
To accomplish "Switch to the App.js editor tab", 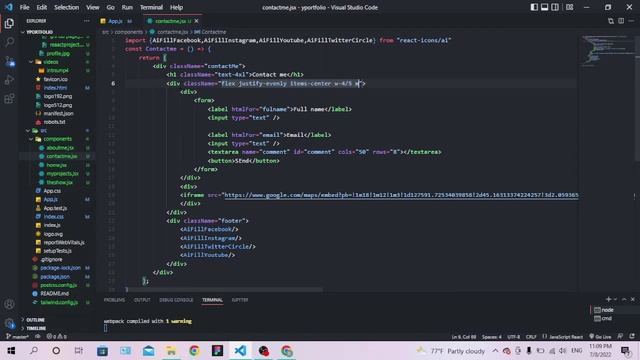I will (116, 21).
